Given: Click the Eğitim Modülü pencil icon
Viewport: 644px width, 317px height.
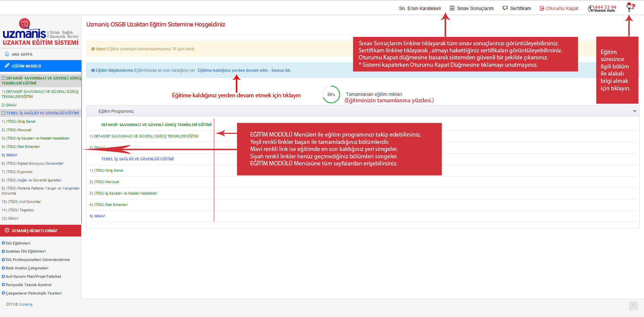Looking at the screenshot, I should [x=7, y=66].
